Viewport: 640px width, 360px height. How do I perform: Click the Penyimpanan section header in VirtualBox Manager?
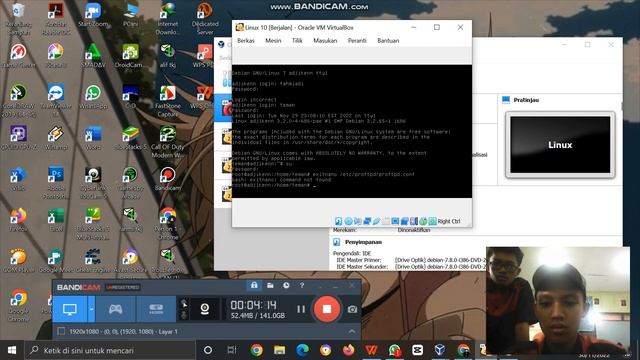click(363, 242)
